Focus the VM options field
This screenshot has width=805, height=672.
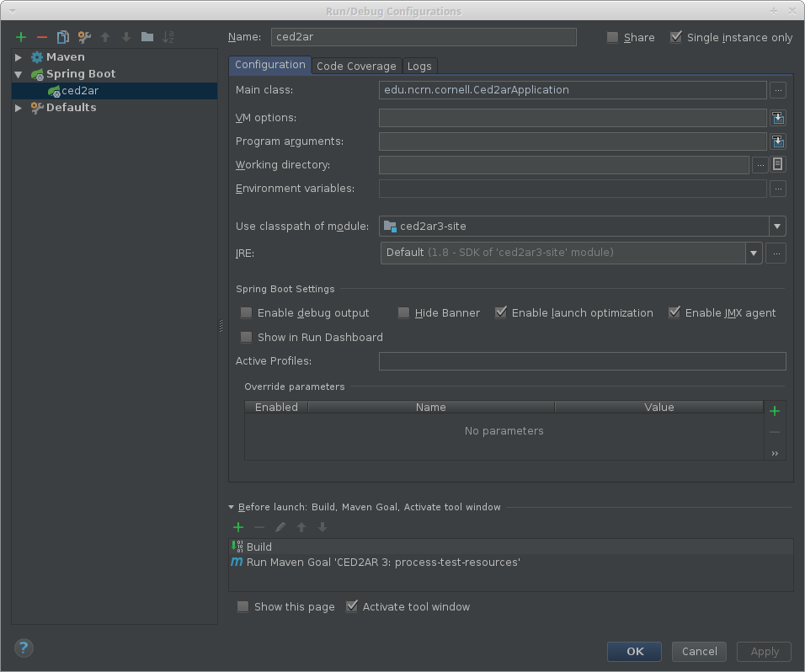(573, 118)
